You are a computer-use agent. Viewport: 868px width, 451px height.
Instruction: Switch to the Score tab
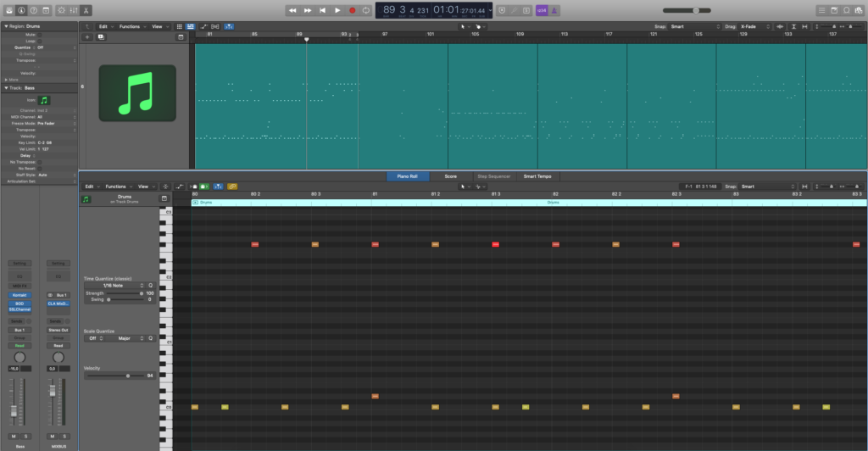coord(451,176)
